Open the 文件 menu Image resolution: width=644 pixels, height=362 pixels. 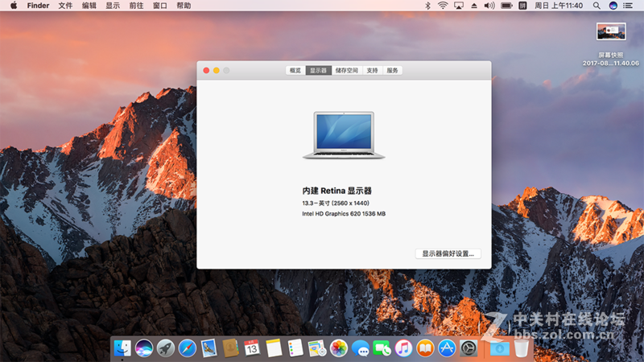(x=65, y=6)
